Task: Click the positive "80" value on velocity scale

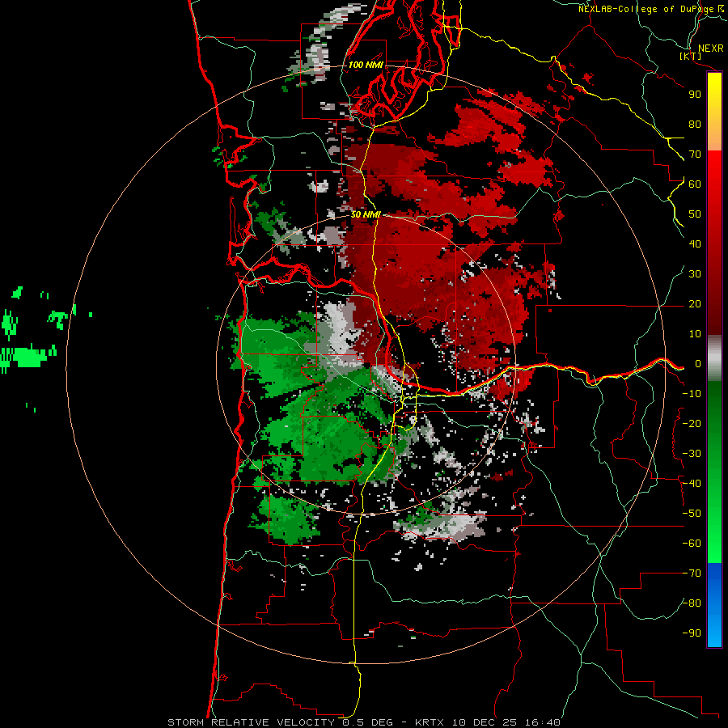Action: 695,125
